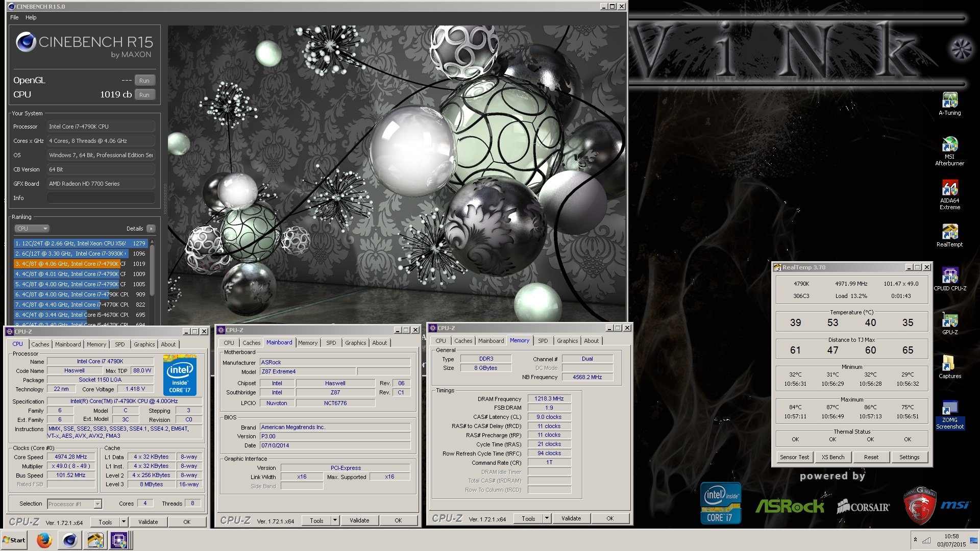
Task: Run the OpenGL benchmark
Action: tap(144, 81)
